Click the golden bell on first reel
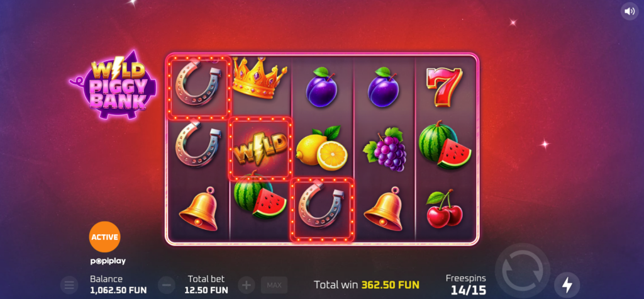644x299 pixels. 199,208
